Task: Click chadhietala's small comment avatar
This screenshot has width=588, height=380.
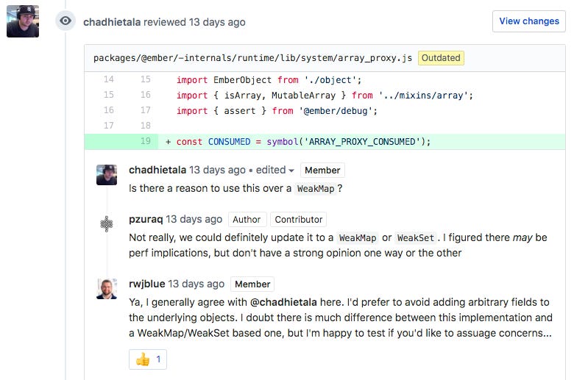Action: pos(107,175)
